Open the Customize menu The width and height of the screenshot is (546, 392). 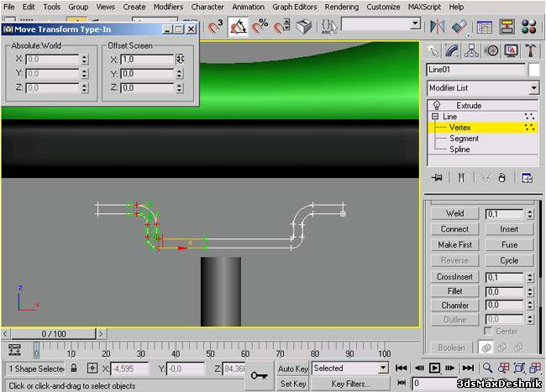coord(383,7)
